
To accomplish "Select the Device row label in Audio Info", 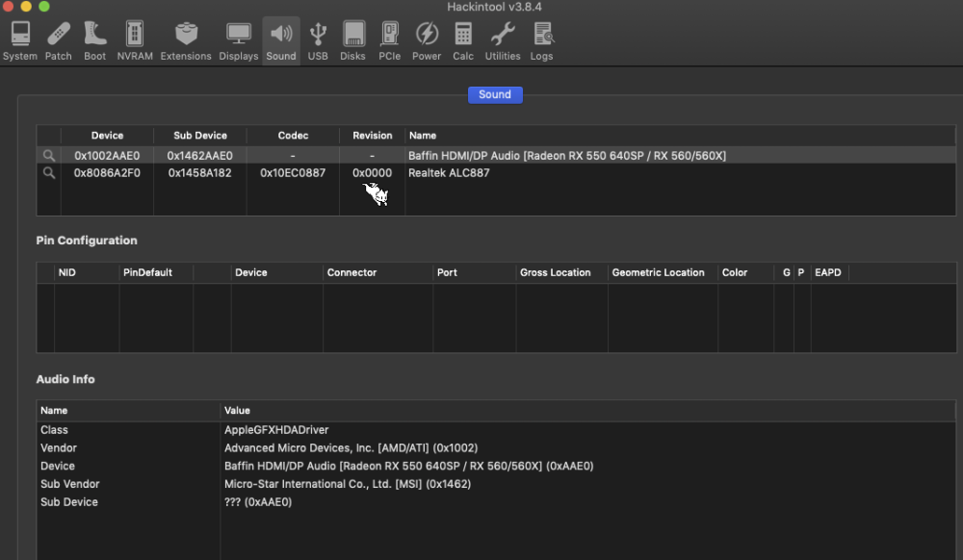I will (x=57, y=466).
